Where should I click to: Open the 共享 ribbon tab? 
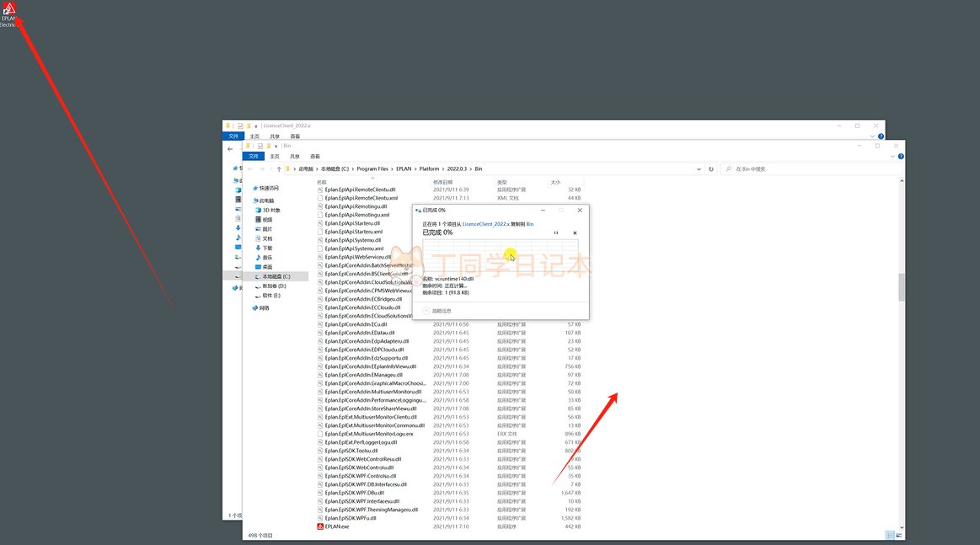(x=295, y=156)
